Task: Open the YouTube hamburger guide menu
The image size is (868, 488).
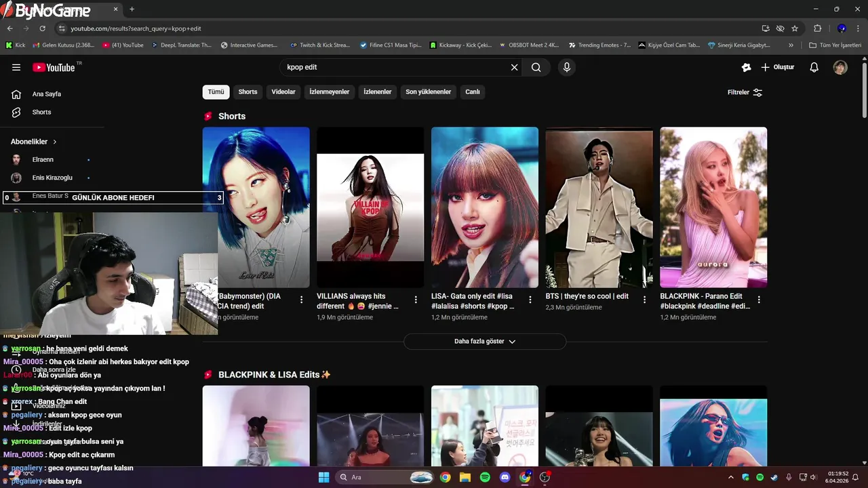Action: [16, 67]
